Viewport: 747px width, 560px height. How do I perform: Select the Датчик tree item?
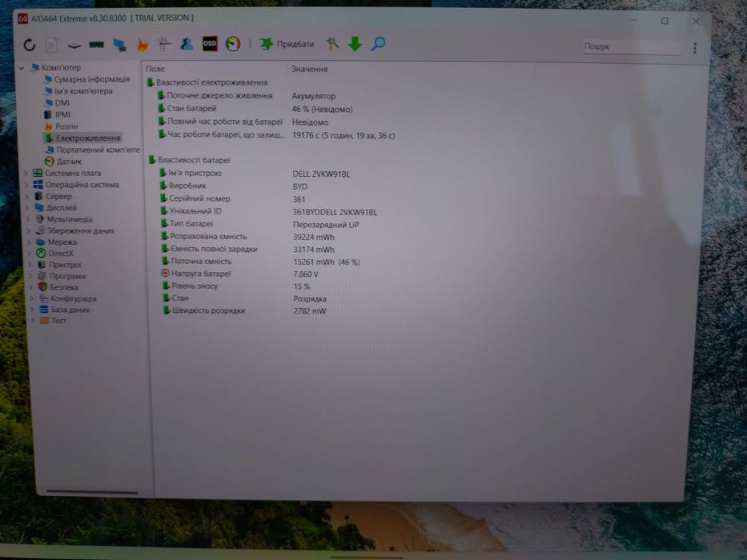pyautogui.click(x=69, y=162)
